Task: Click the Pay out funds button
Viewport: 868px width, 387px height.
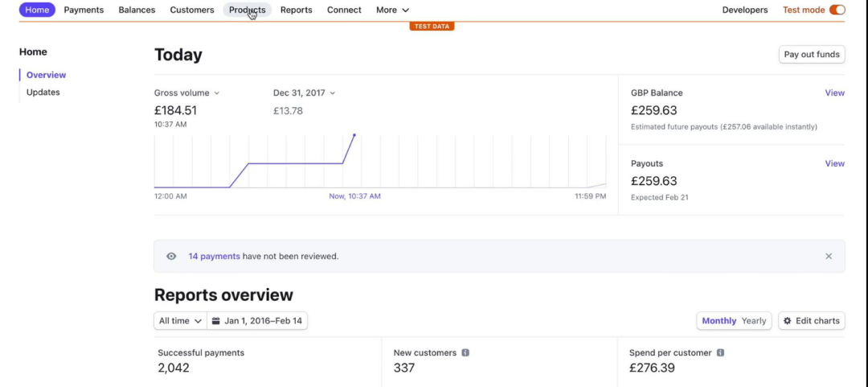Action: point(812,55)
